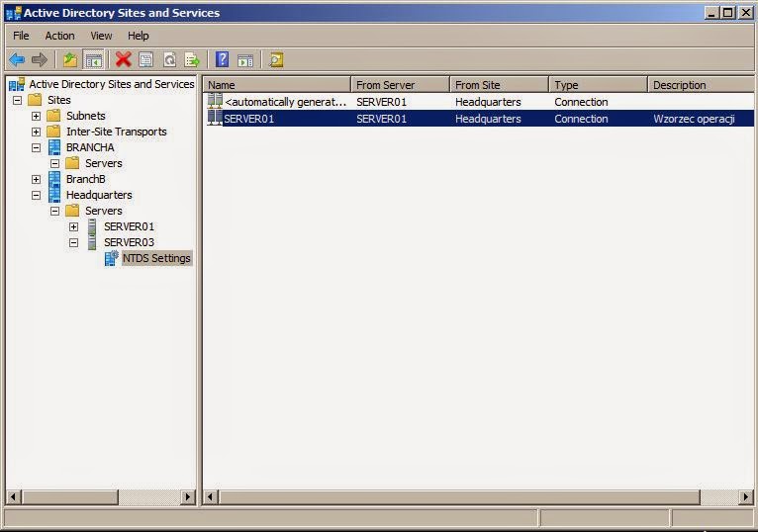Click the BranchB site icon
The height and width of the screenshot is (532, 758).
54,179
